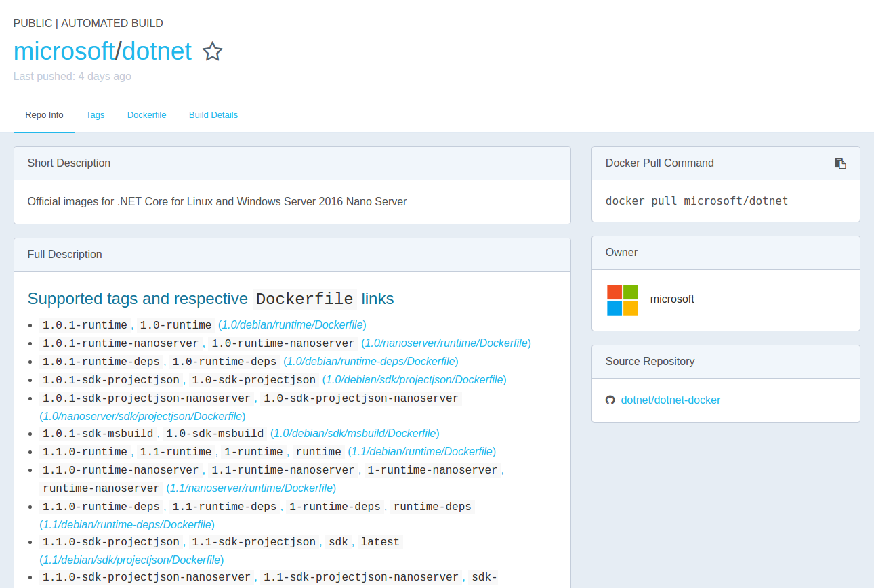Viewport: 874px width, 588px height.
Task: Click the 1.1-runtime tag
Action: (x=175, y=451)
